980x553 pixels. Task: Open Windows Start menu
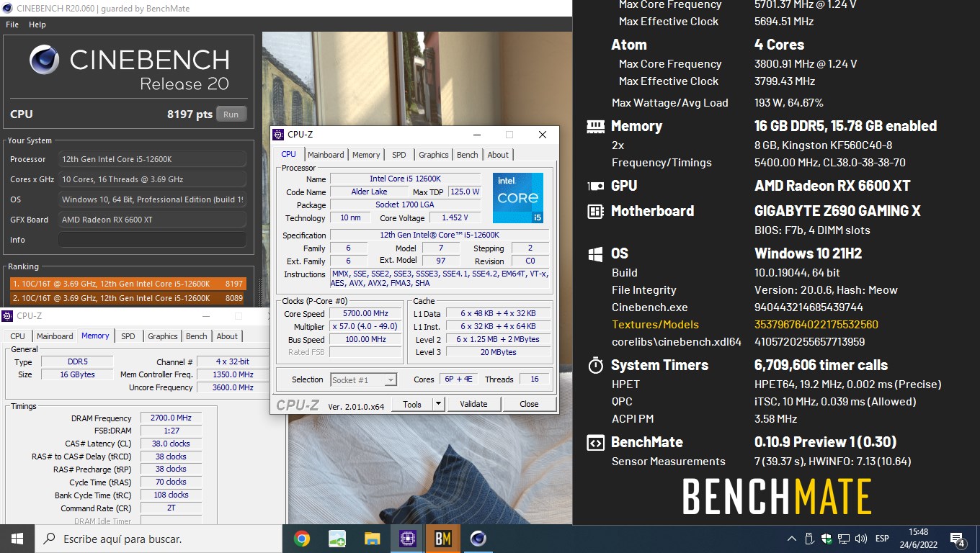coord(17,539)
